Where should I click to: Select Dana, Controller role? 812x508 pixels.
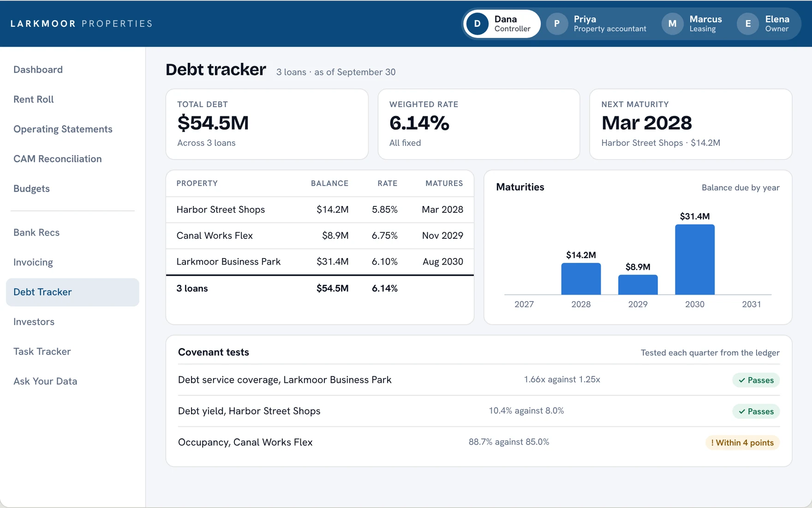(x=502, y=24)
